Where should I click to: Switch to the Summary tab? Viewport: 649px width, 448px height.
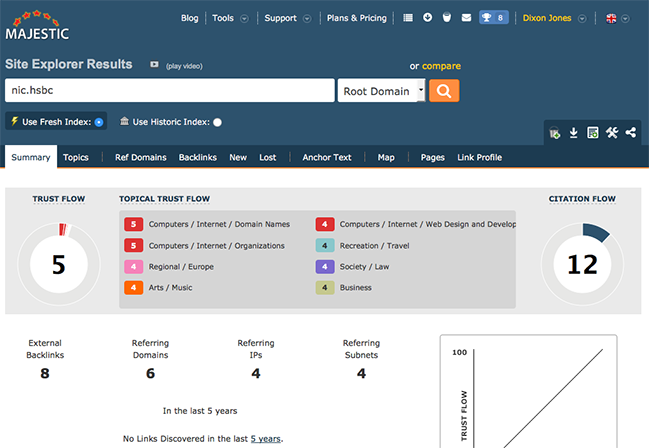[31, 157]
